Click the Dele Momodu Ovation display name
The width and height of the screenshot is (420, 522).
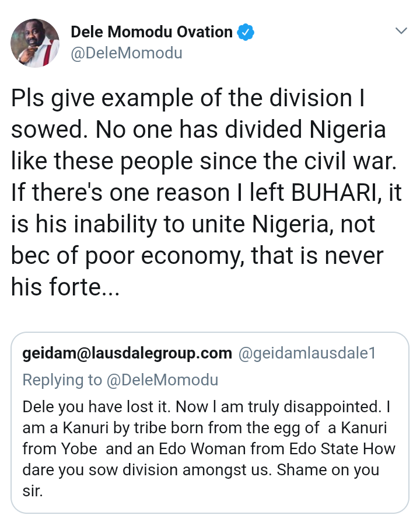152,32
